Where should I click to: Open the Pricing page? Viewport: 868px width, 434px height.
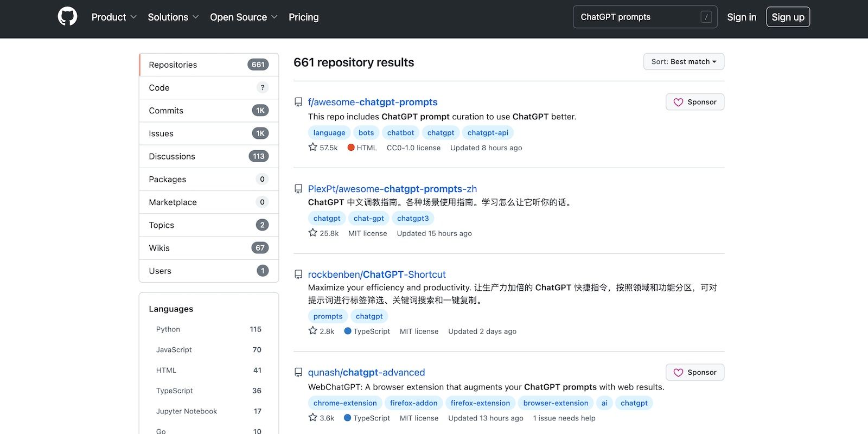303,17
